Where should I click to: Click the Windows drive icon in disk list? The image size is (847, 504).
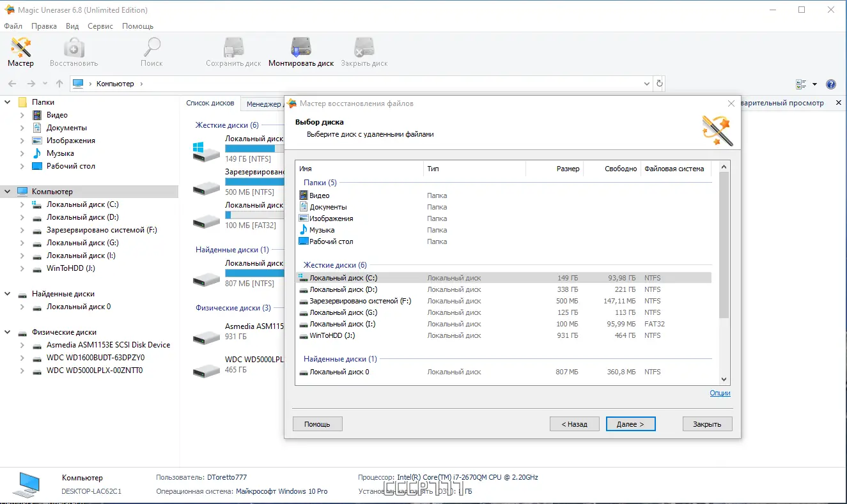(x=206, y=151)
